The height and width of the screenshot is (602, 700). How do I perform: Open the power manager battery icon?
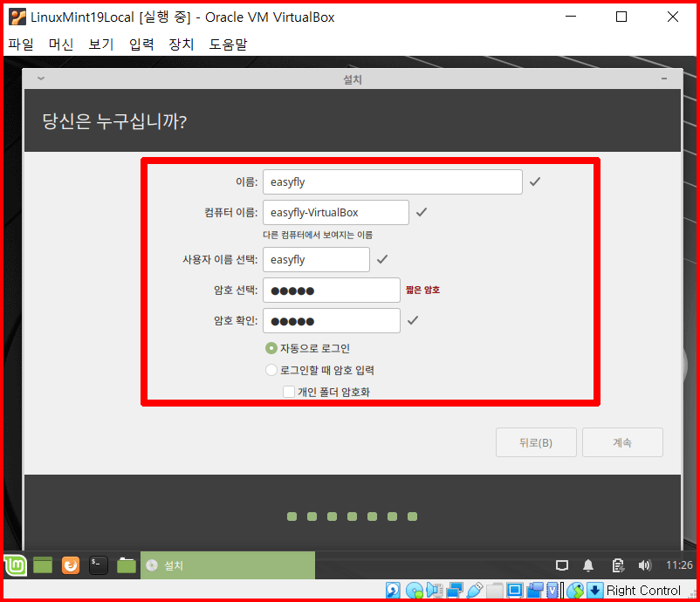[x=618, y=565]
